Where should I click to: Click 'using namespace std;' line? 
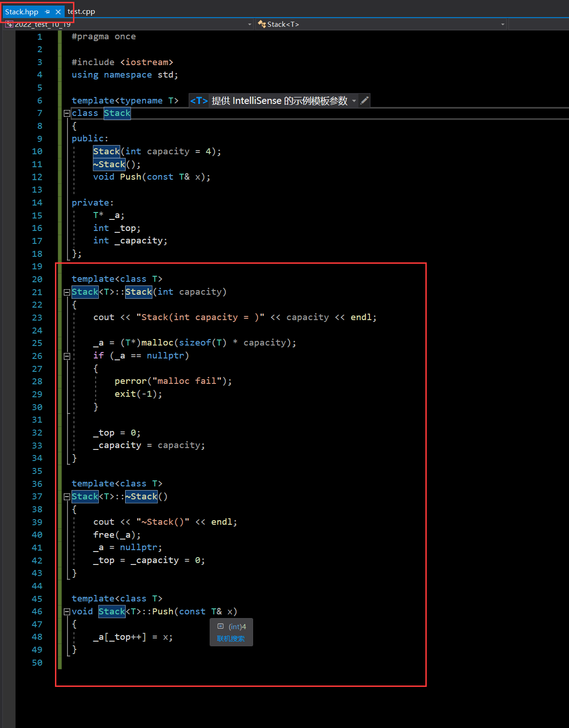125,75
